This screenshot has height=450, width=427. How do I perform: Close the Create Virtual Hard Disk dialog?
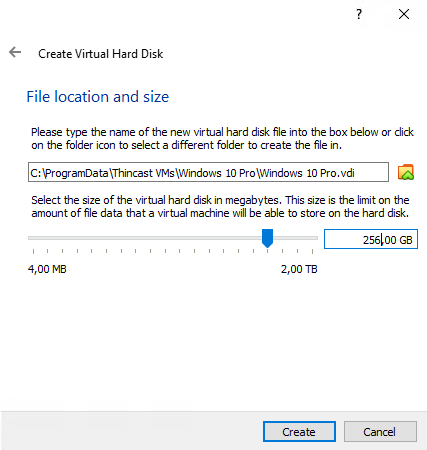[x=404, y=14]
